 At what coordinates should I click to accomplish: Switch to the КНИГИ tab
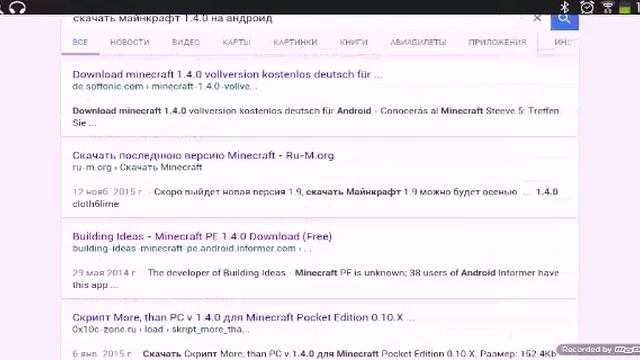click(353, 42)
